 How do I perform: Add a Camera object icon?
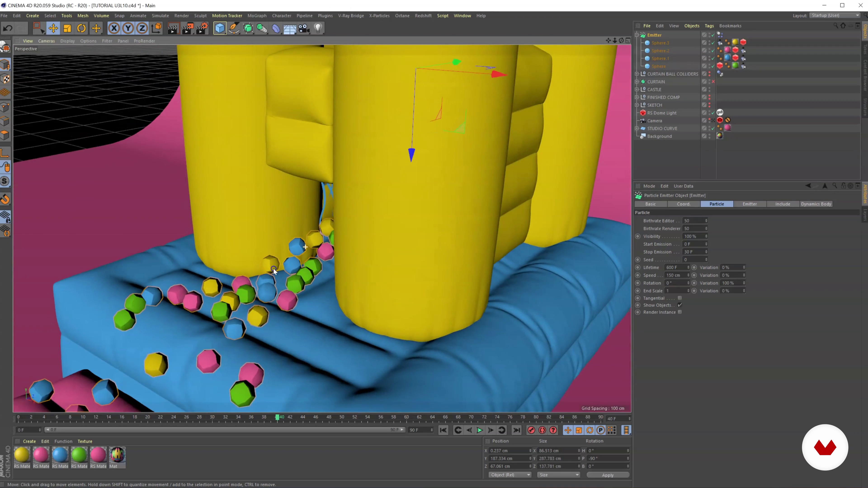304,28
